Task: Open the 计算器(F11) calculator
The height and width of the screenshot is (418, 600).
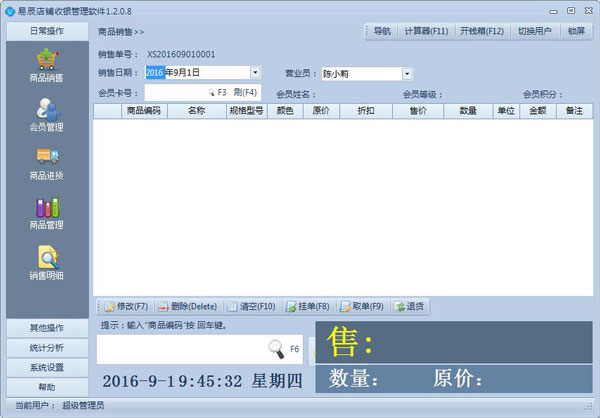Action: [x=426, y=31]
